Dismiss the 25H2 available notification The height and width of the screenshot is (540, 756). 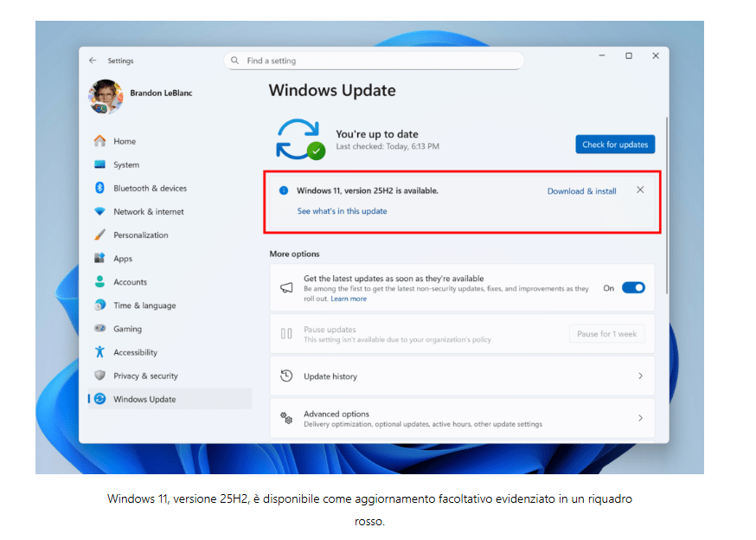coord(640,190)
